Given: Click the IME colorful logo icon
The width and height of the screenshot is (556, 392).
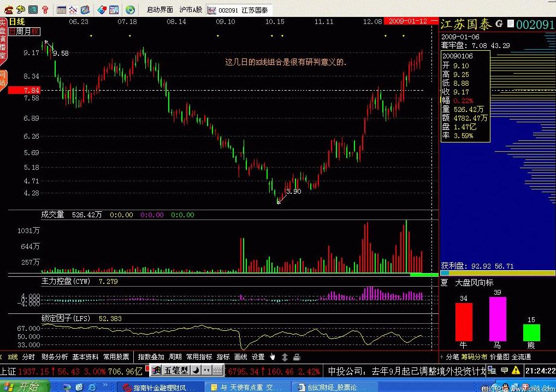Looking at the screenshot, I should tap(156, 371).
